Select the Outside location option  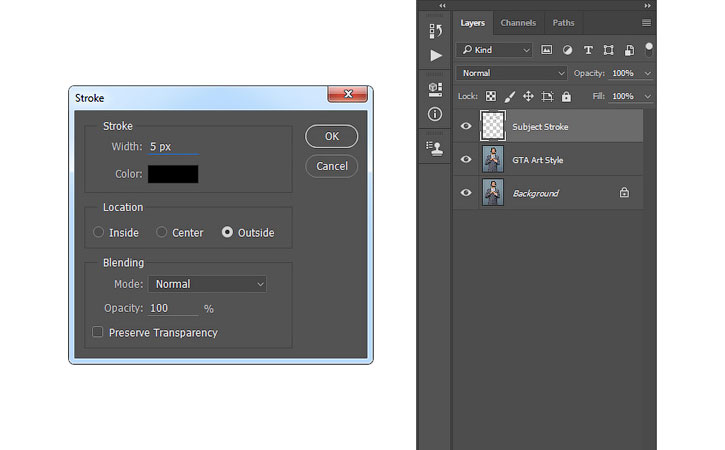(227, 232)
